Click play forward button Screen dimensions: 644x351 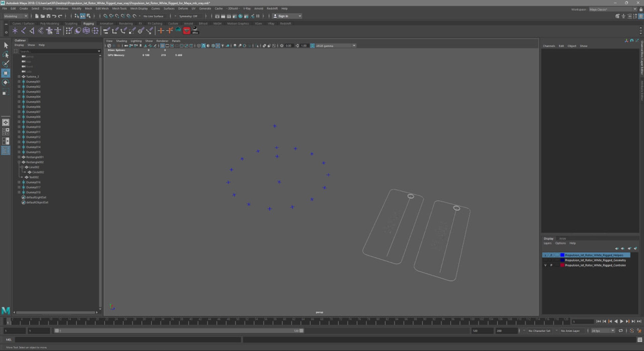point(622,321)
